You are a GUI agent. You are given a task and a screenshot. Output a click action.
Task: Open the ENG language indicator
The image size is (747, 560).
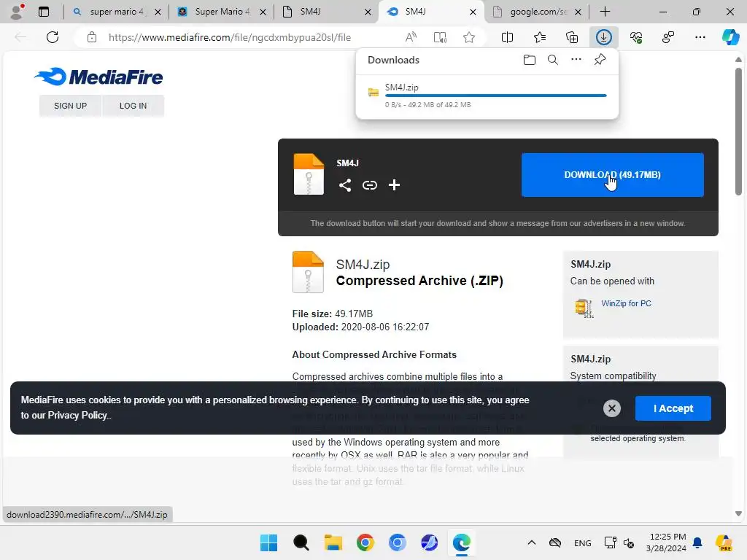pyautogui.click(x=582, y=542)
